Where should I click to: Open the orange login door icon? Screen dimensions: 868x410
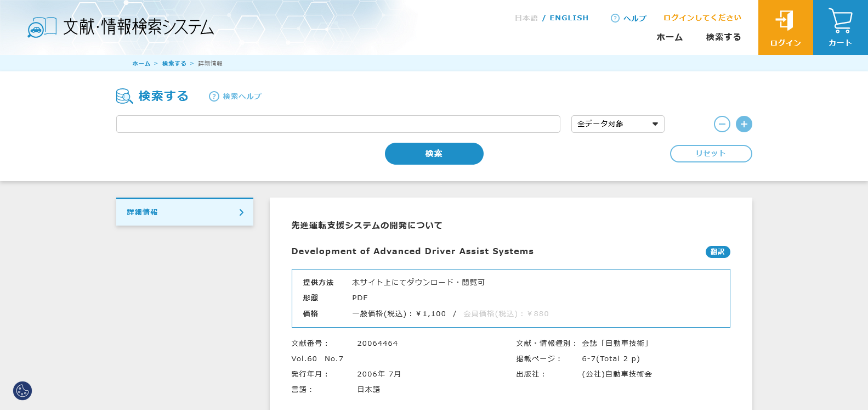785,21
